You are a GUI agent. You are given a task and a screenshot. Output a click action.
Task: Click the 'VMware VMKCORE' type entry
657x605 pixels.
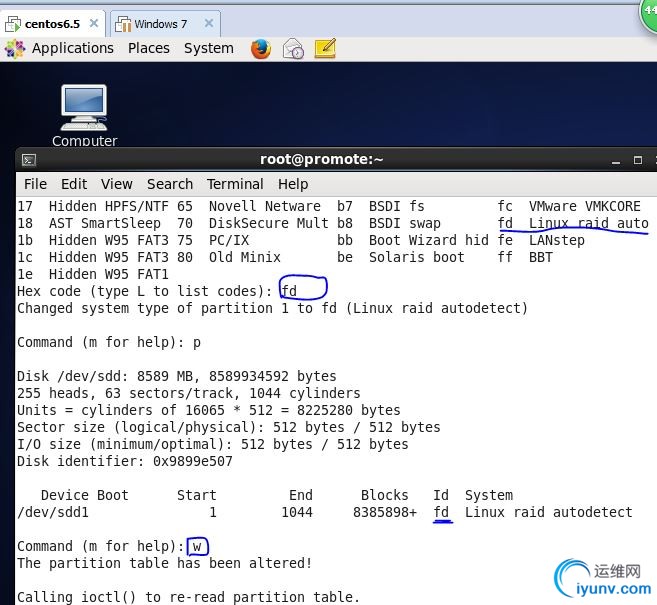pos(585,206)
